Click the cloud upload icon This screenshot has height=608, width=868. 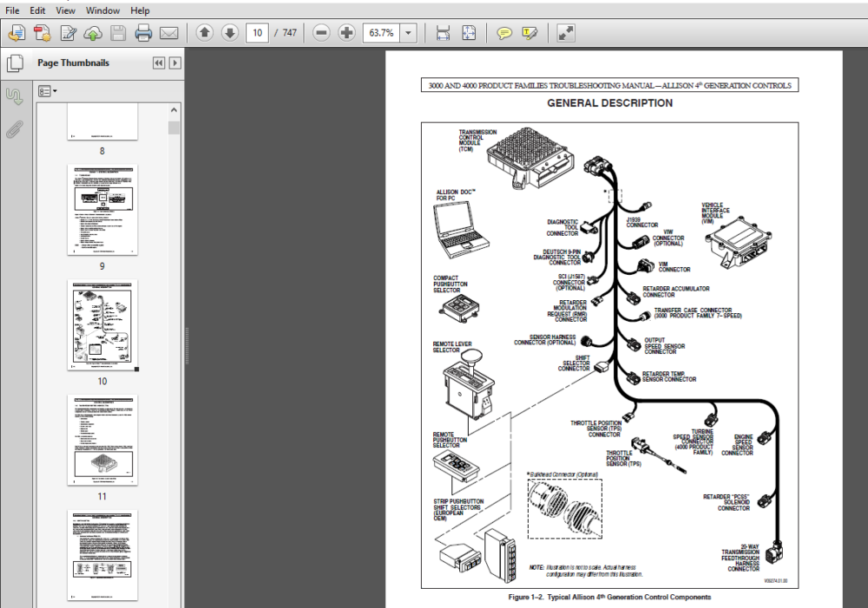[x=93, y=33]
